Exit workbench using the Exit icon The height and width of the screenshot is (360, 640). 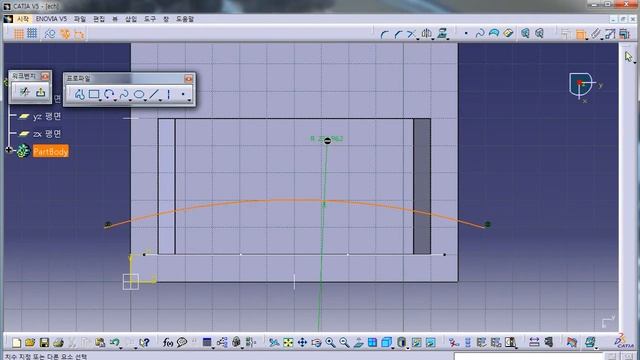(40, 92)
